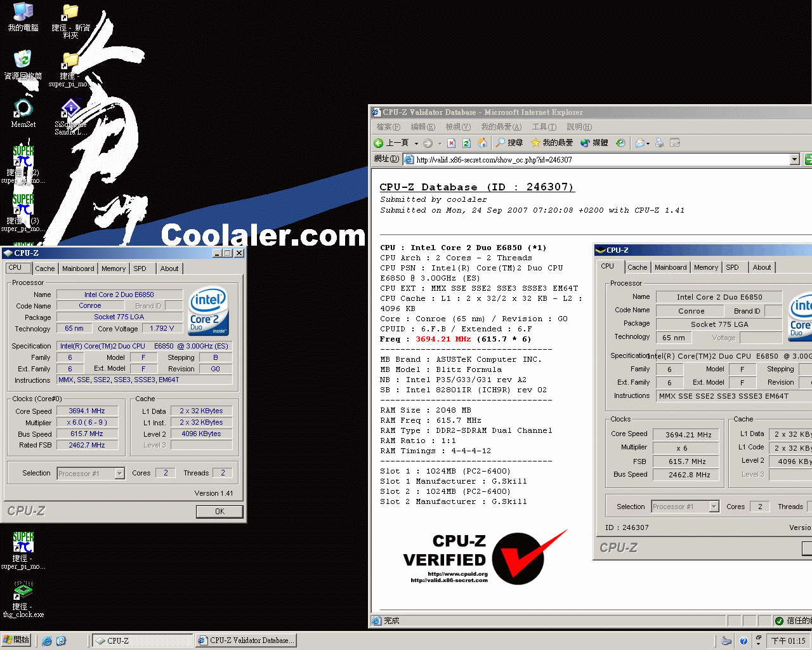This screenshot has height=650, width=812.
Task: Open the 檢視(V) menu in Internet Explorer
Action: tap(457, 127)
